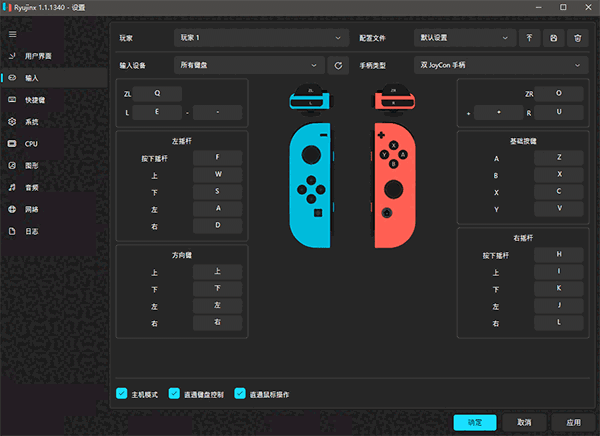Expand the 双 JoyCon 手柄 controller type dropdown
600x436 pixels.
click(x=501, y=65)
